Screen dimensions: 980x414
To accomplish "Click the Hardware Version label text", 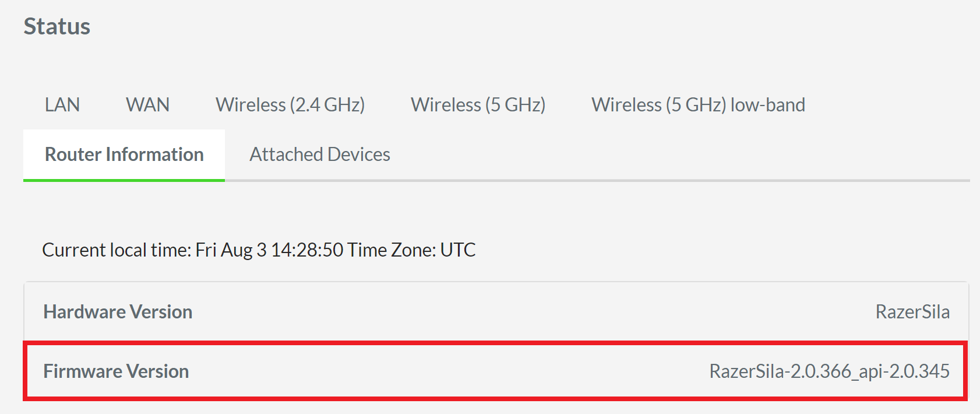I will point(117,312).
